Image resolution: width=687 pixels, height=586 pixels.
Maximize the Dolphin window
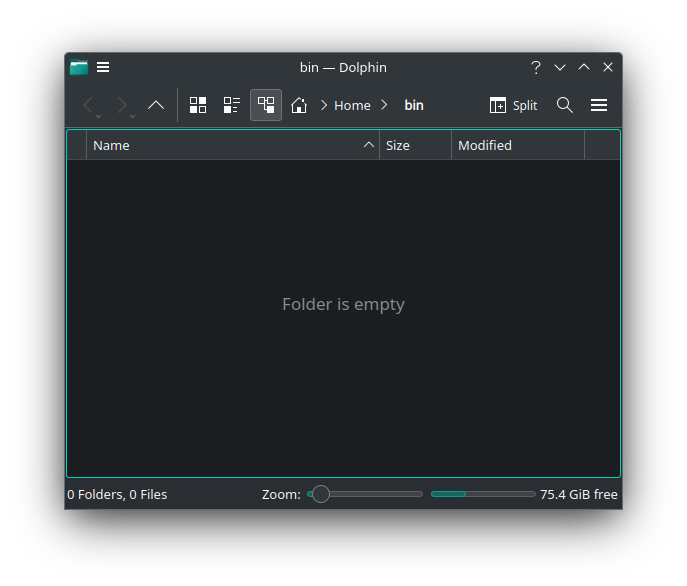584,67
